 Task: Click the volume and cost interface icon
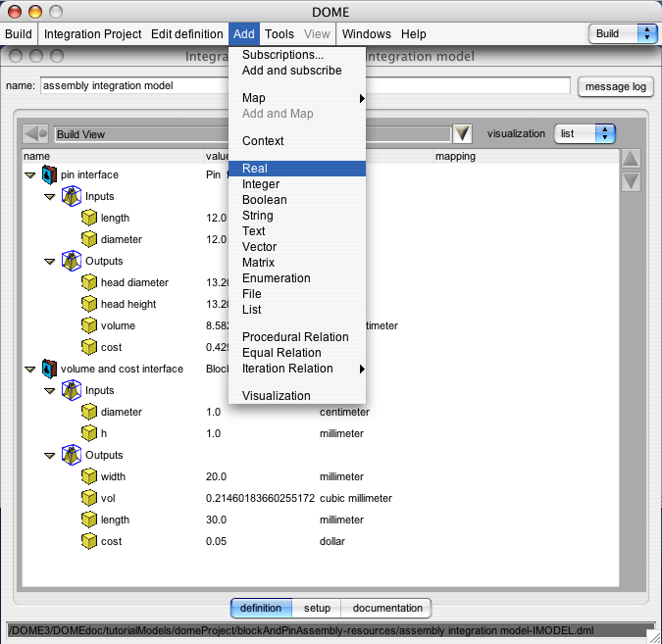(x=49, y=369)
